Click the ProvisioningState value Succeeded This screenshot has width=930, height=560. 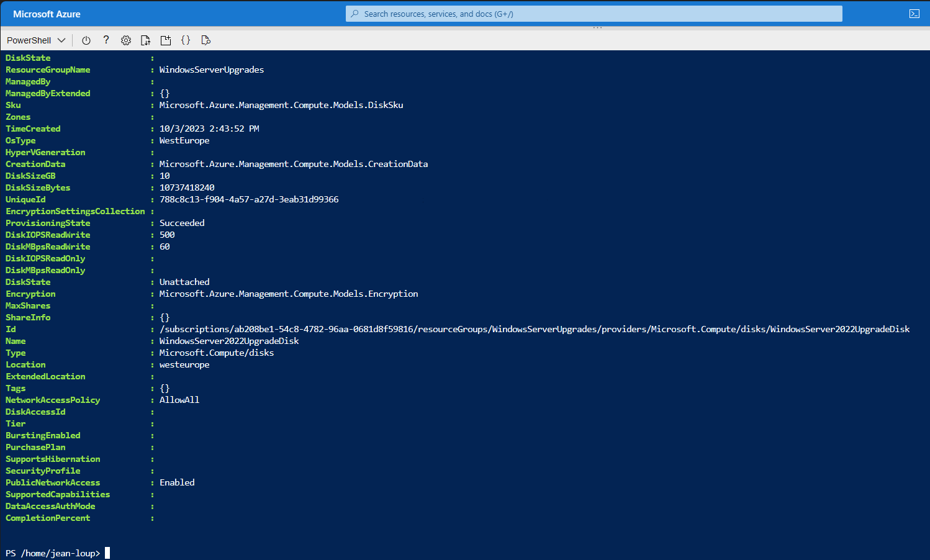pyautogui.click(x=182, y=223)
